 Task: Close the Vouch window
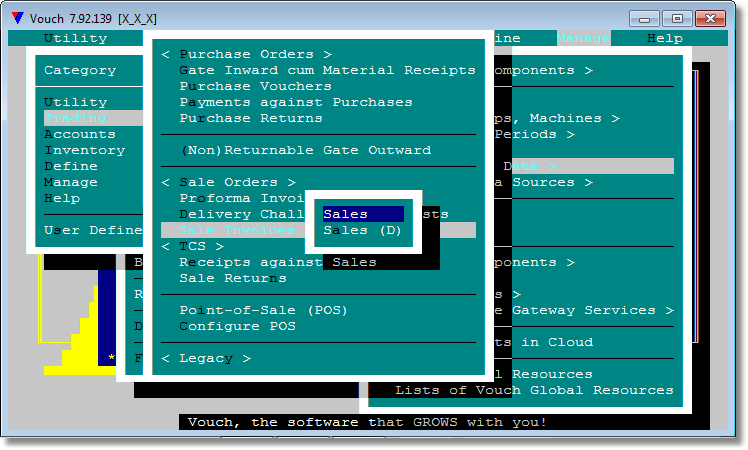[x=710, y=19]
